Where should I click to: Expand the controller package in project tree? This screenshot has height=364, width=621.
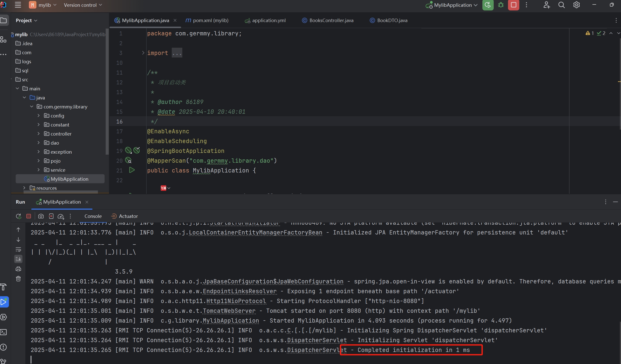(x=38, y=134)
